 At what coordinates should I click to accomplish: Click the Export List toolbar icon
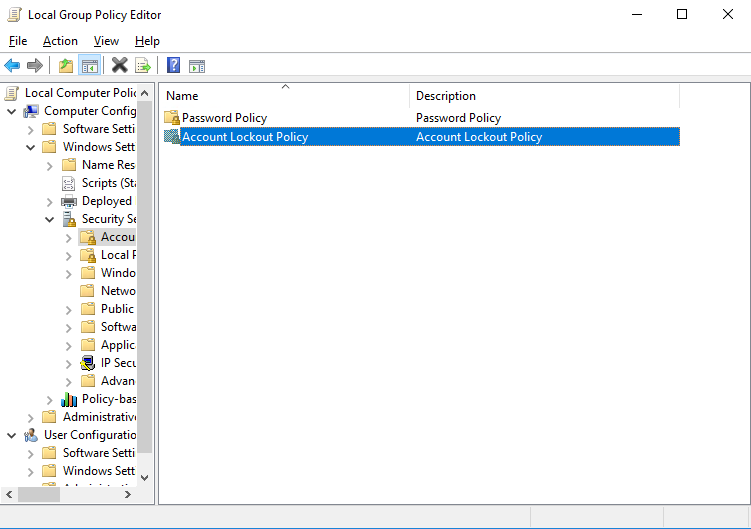[142, 66]
